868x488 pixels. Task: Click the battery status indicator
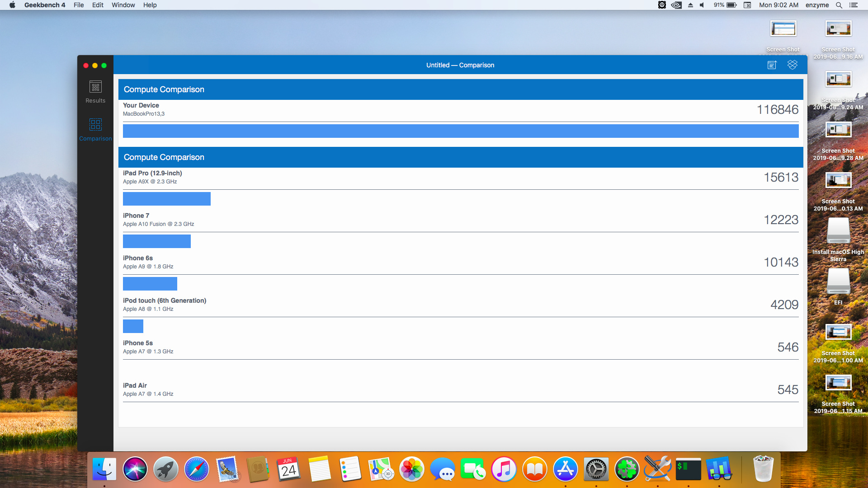coord(726,5)
